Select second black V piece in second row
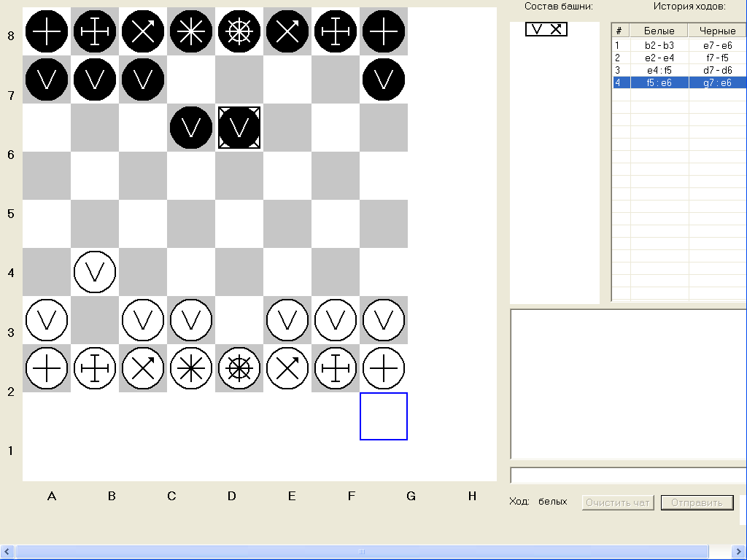747x560 pixels. point(95,79)
